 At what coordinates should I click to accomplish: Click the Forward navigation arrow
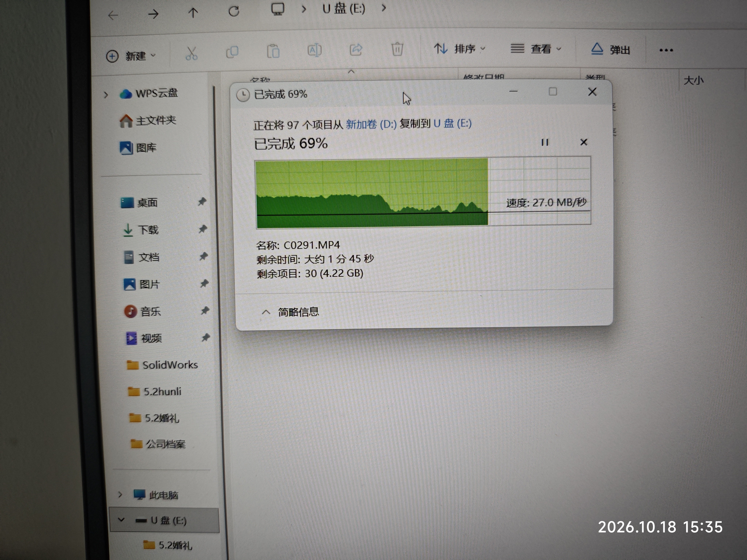point(153,14)
